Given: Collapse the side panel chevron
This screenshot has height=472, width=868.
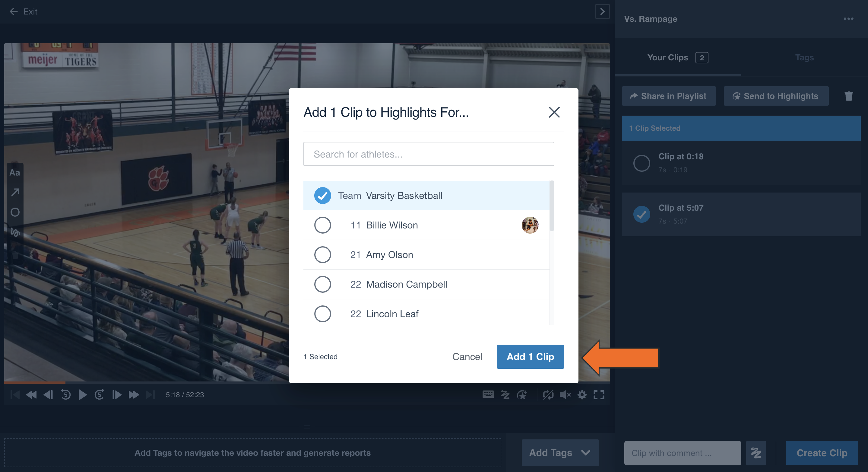Looking at the screenshot, I should point(602,11).
